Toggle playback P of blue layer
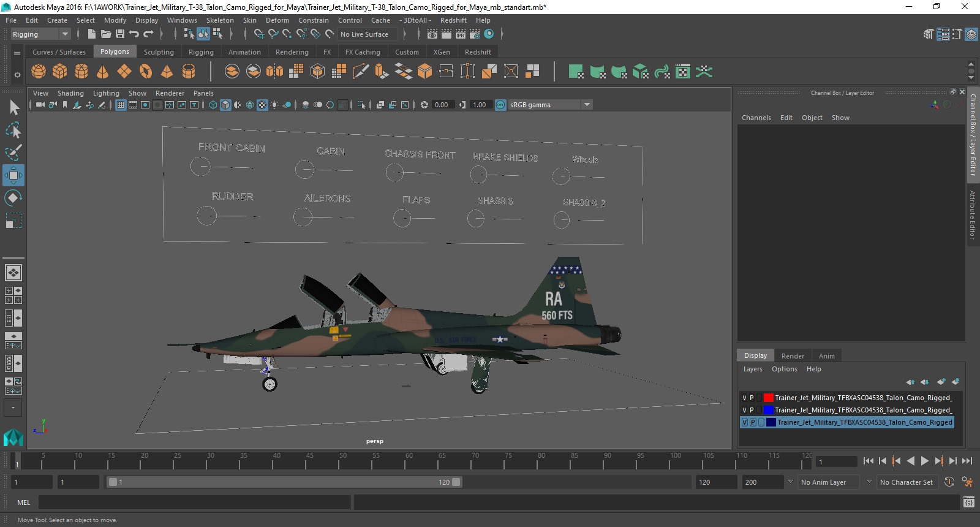The image size is (980, 527). 752,410
